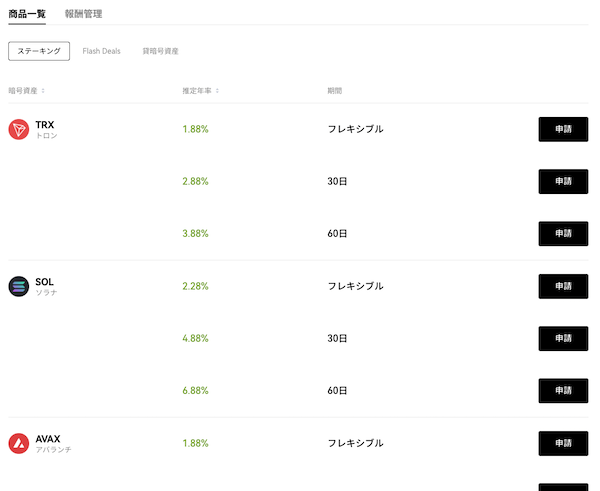
Task: Click the SOL Solana coin icon
Action: (x=19, y=286)
